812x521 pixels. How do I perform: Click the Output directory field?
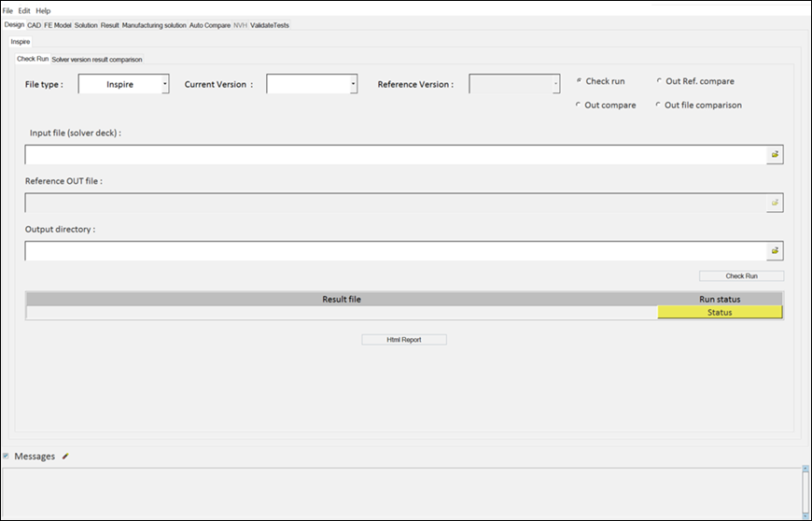(x=396, y=250)
